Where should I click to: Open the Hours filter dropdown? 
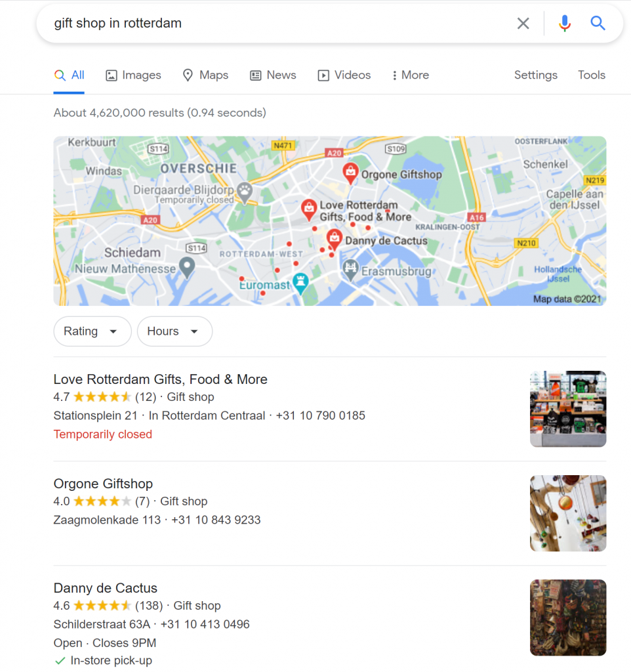[174, 331]
